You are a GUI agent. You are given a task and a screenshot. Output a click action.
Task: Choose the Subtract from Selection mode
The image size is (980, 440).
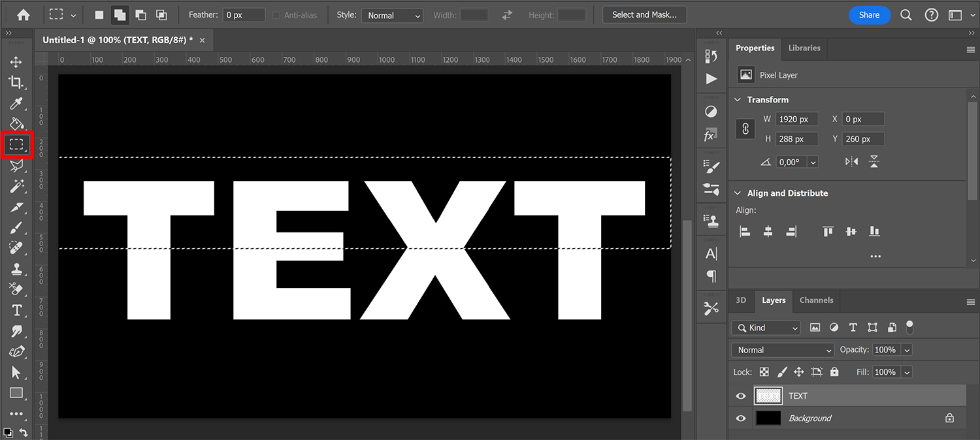tap(140, 15)
